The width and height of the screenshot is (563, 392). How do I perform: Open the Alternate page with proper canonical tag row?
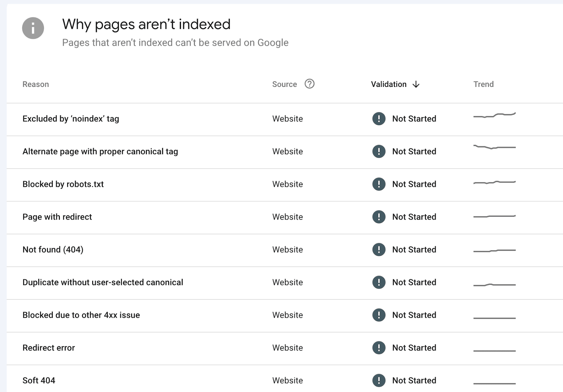(x=100, y=151)
